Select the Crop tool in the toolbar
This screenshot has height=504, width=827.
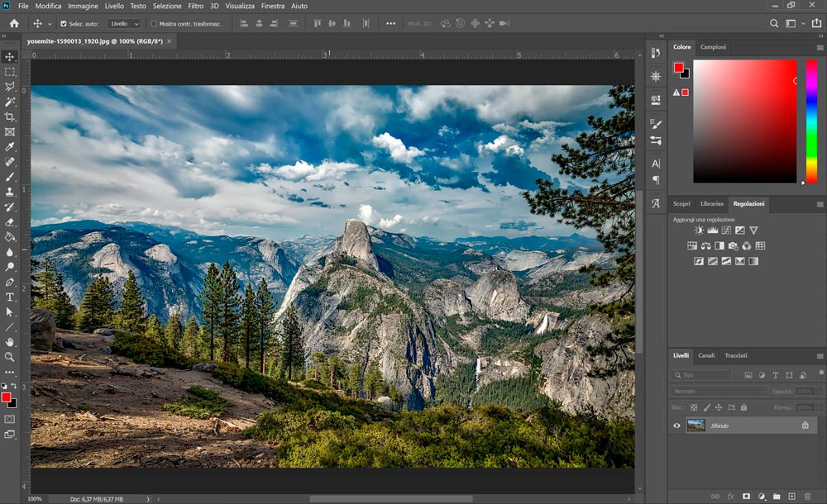click(10, 116)
